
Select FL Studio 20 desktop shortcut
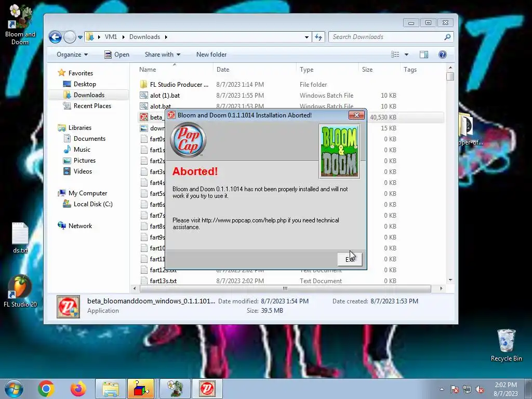click(x=20, y=291)
